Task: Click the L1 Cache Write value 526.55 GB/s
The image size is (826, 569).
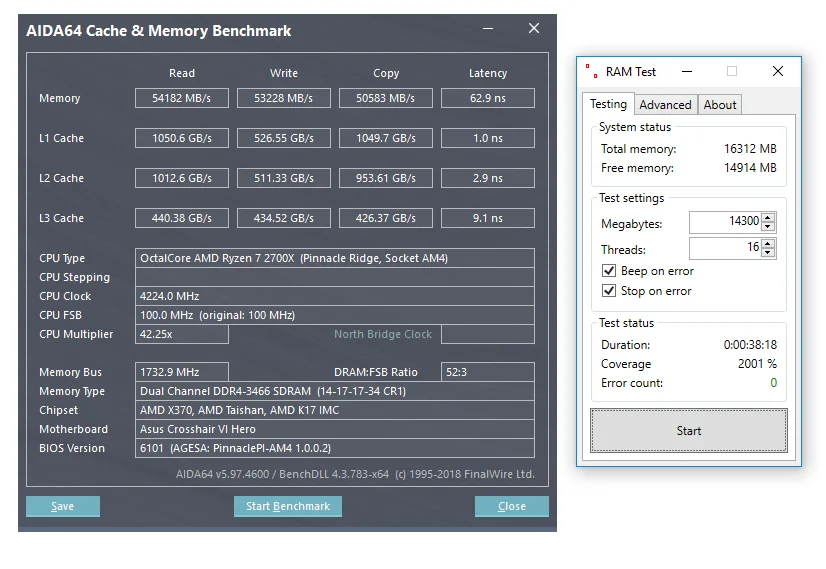Action: [284, 138]
